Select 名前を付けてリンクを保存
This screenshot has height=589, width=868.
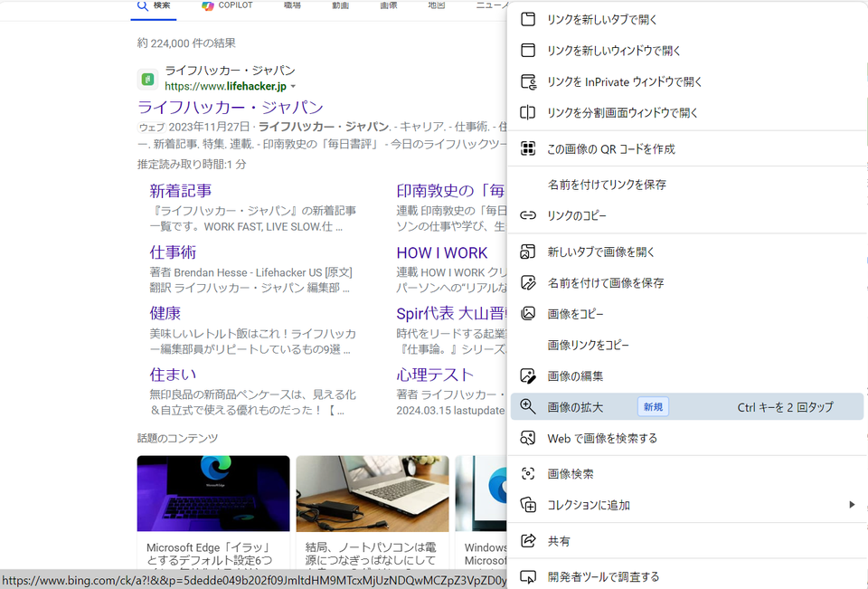(686, 185)
